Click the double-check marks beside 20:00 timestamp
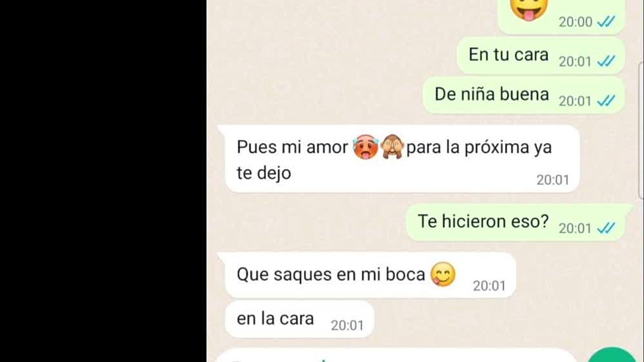The height and width of the screenshot is (362, 644). (606, 22)
